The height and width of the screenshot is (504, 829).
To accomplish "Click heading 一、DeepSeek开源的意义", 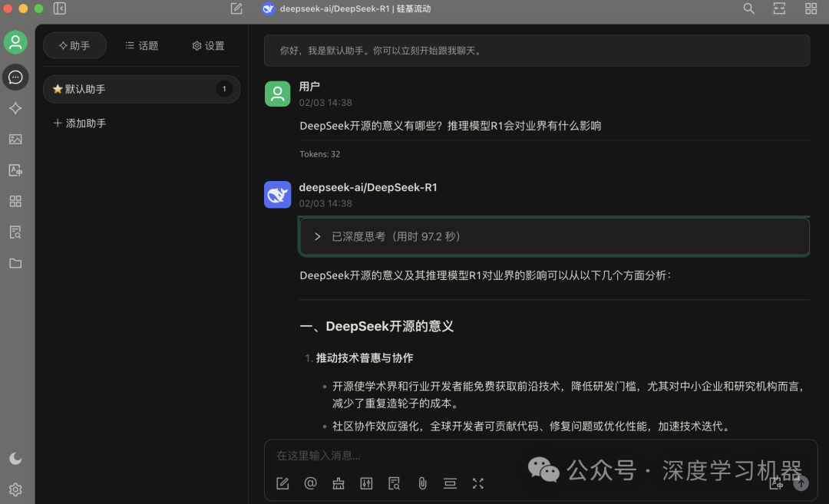I will 376,327.
